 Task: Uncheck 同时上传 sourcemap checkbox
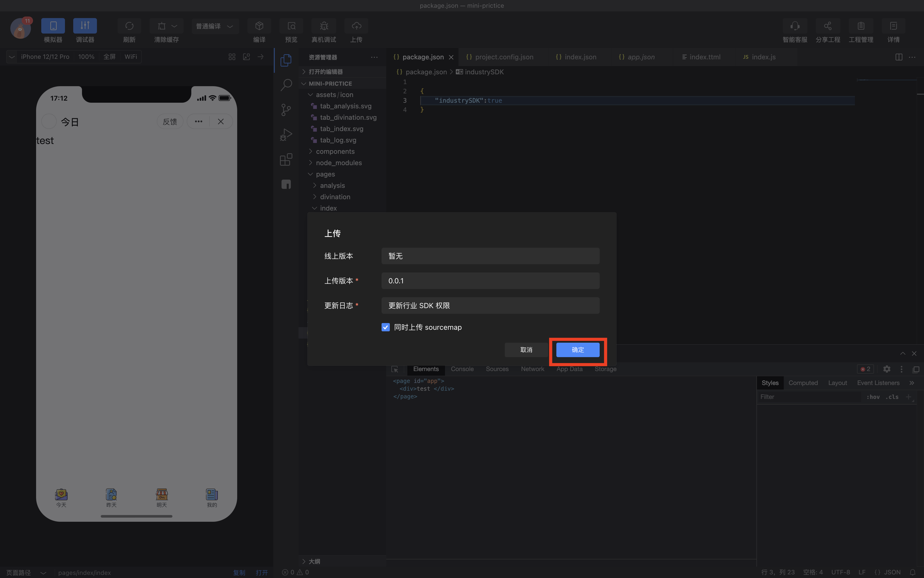(x=386, y=327)
